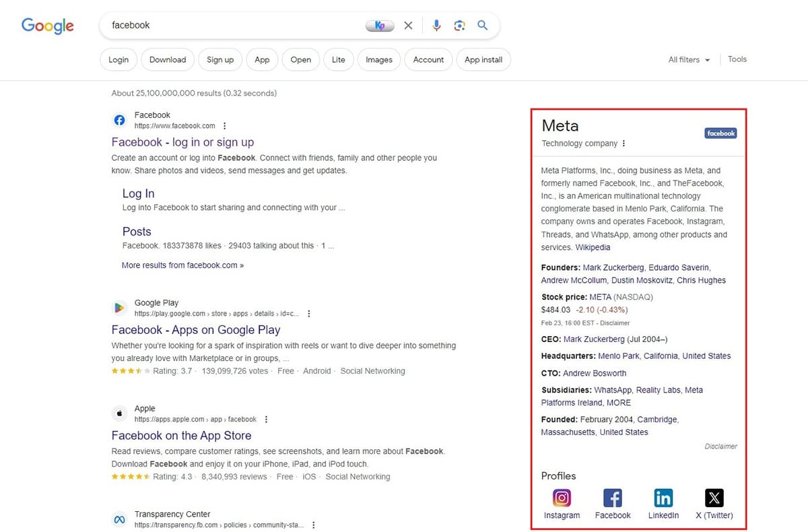Select the App filter chip
The image size is (808, 532).
click(262, 59)
